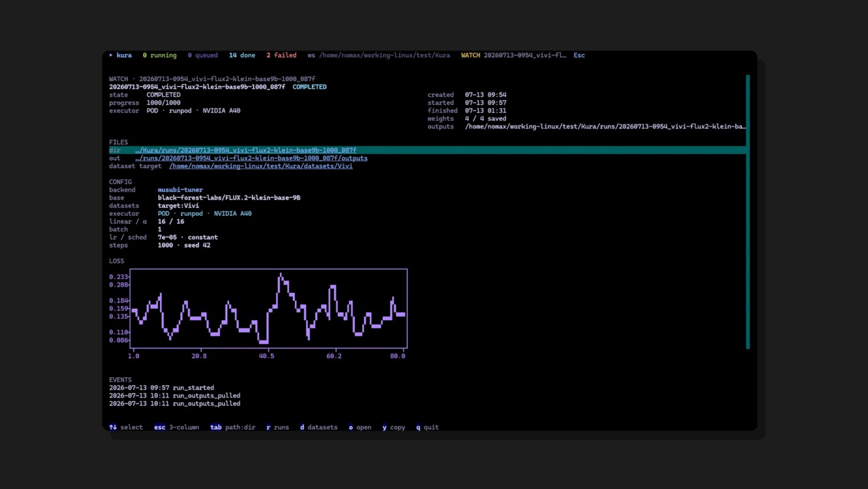Click the LOSS chart plot area

(x=269, y=309)
